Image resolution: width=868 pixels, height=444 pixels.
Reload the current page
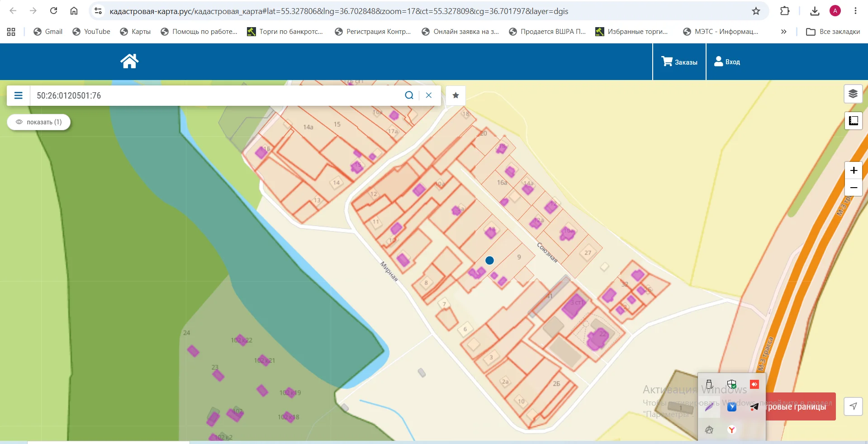click(53, 11)
